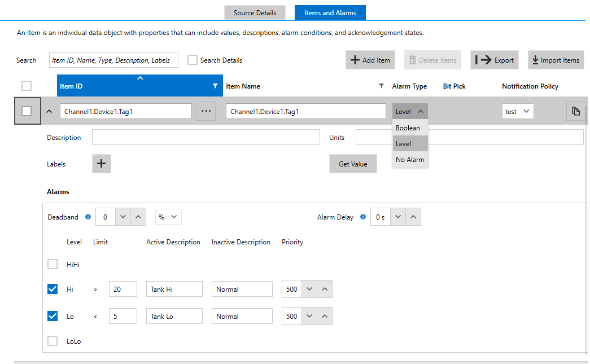Image resolution: width=590 pixels, height=364 pixels.
Task: Uncheck the Hi alarm level
Action: (53, 289)
